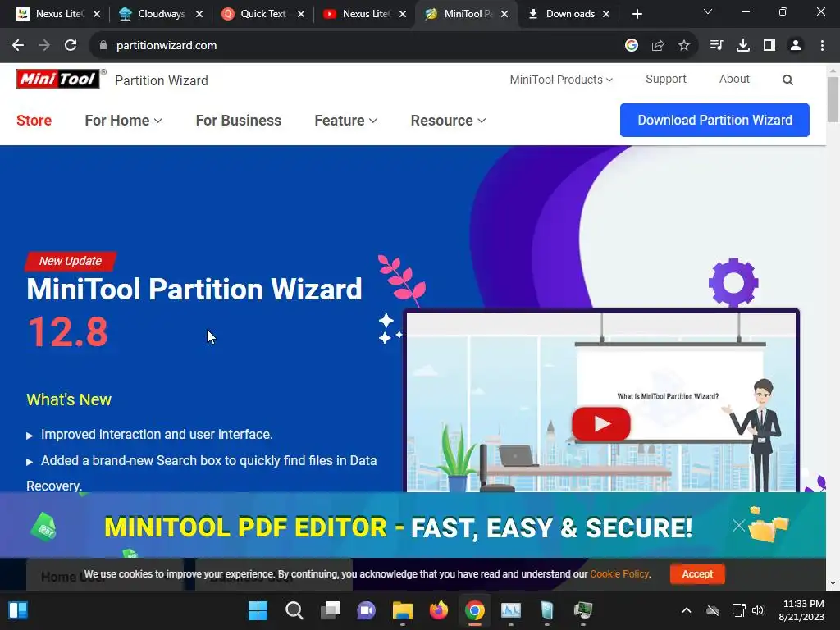
Task: Share this page via the share icon
Action: (x=658, y=46)
